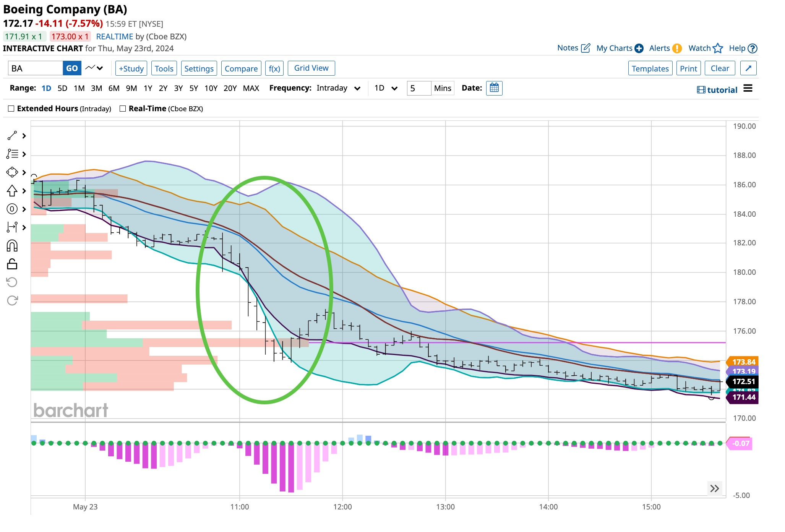785x532 pixels.
Task: Open the 1D period dropdown
Action: 386,88
